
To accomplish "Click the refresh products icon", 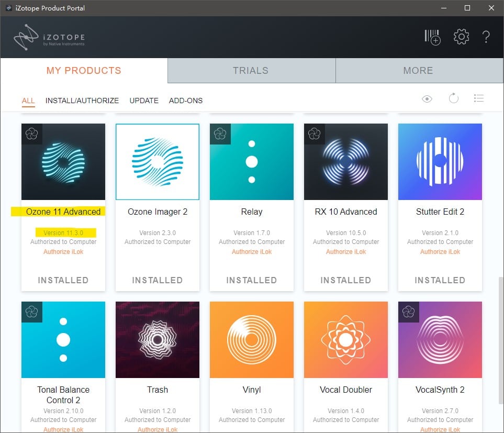I will 453,98.
